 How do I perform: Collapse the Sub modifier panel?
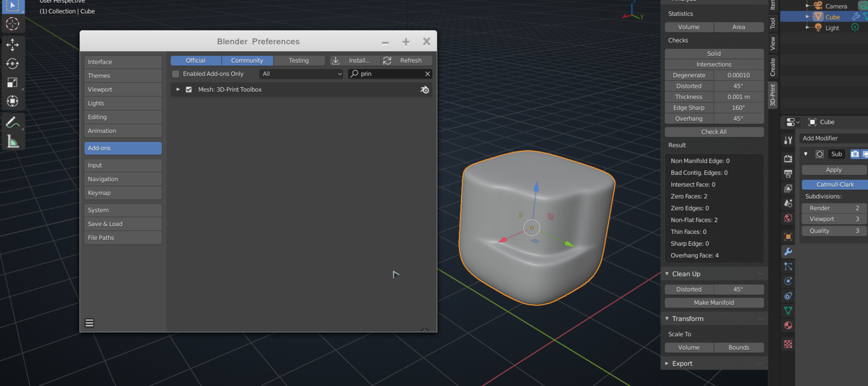[806, 154]
